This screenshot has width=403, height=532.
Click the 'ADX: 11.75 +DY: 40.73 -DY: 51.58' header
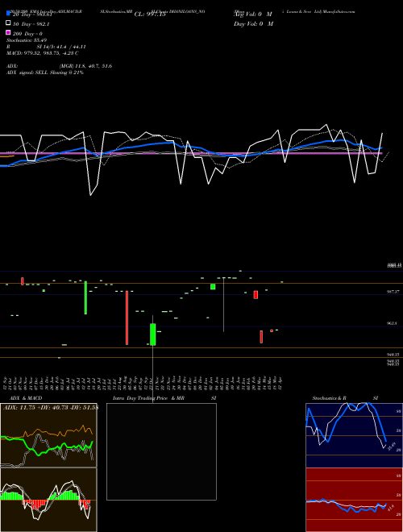51,408
